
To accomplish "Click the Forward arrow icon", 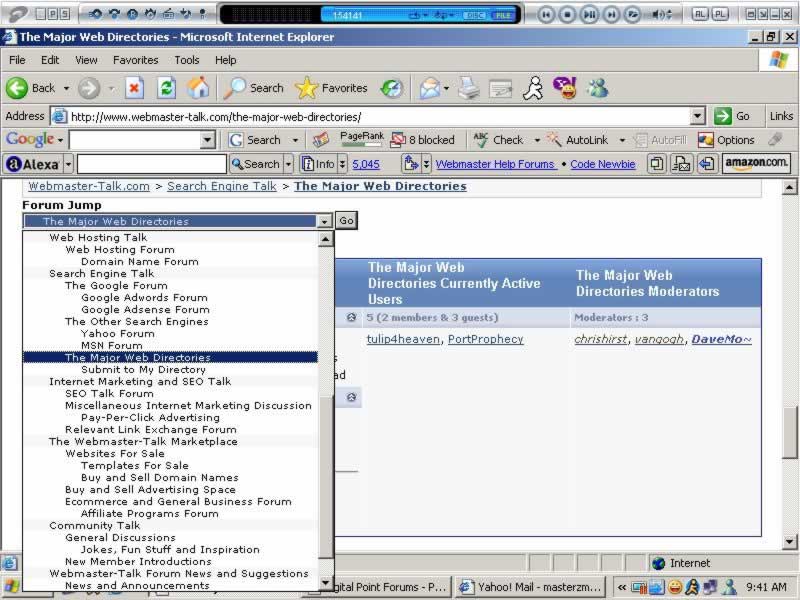I will [89, 88].
